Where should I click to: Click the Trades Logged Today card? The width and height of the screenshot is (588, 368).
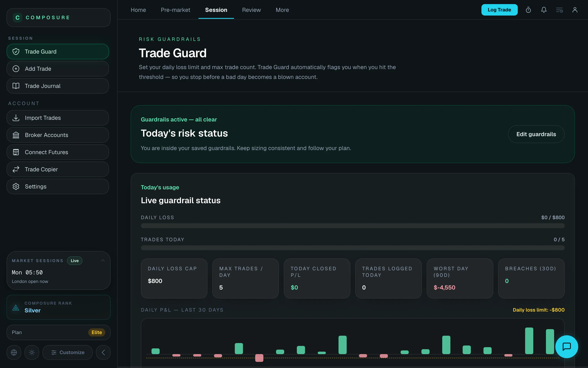388,278
